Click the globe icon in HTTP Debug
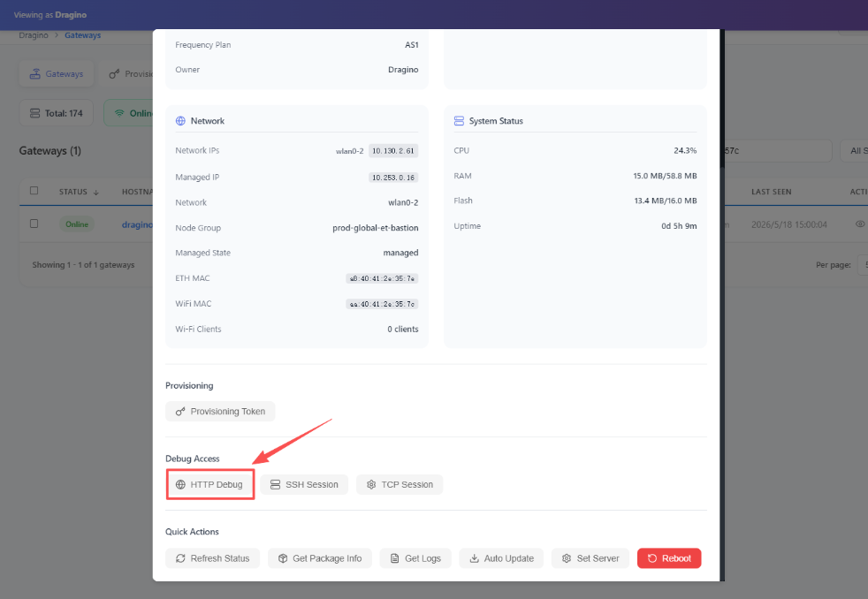This screenshot has width=868, height=599. (180, 484)
